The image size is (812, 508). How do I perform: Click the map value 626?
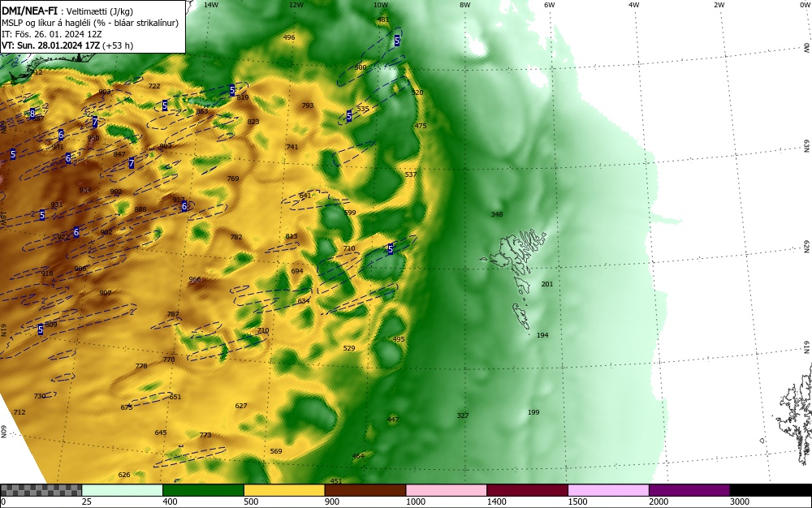pyautogui.click(x=124, y=475)
